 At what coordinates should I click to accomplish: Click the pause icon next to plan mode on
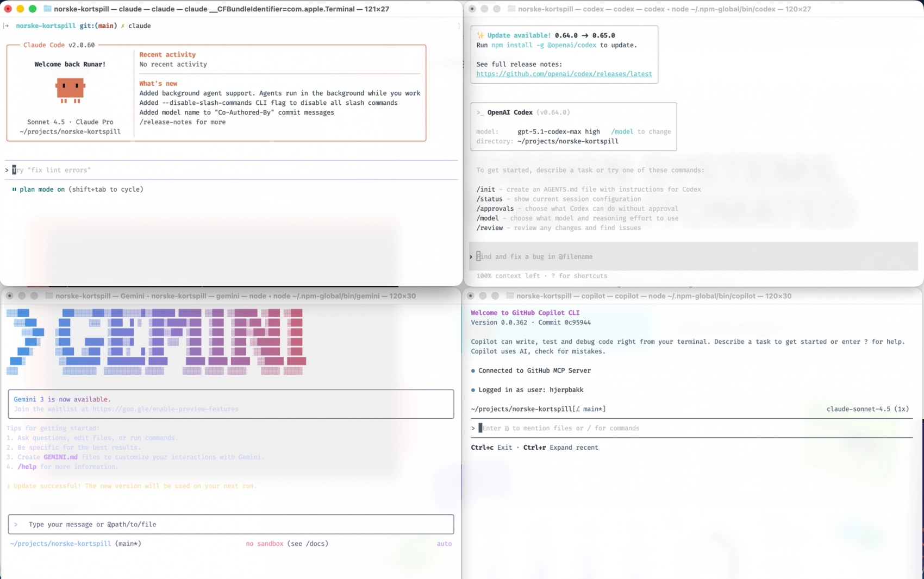[x=14, y=190]
